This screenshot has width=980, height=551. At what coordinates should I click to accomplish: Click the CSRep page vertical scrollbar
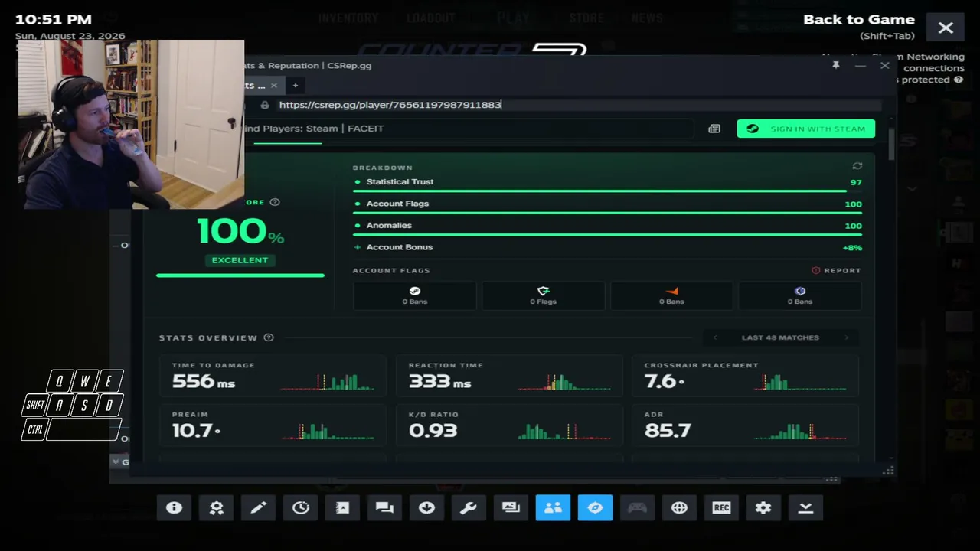(x=891, y=145)
